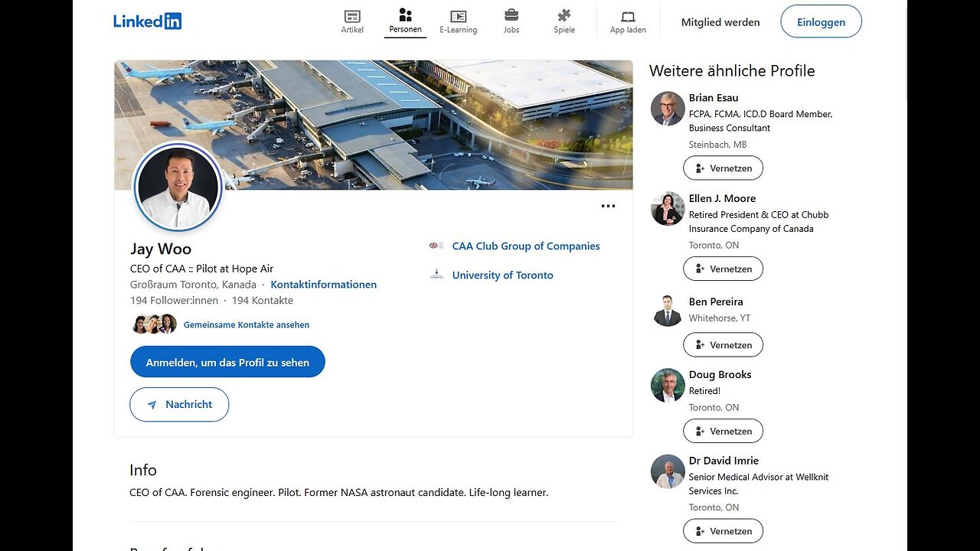Click Dr David Imrie's avatar photo
Screen dimensions: 980x551
[x=668, y=471]
